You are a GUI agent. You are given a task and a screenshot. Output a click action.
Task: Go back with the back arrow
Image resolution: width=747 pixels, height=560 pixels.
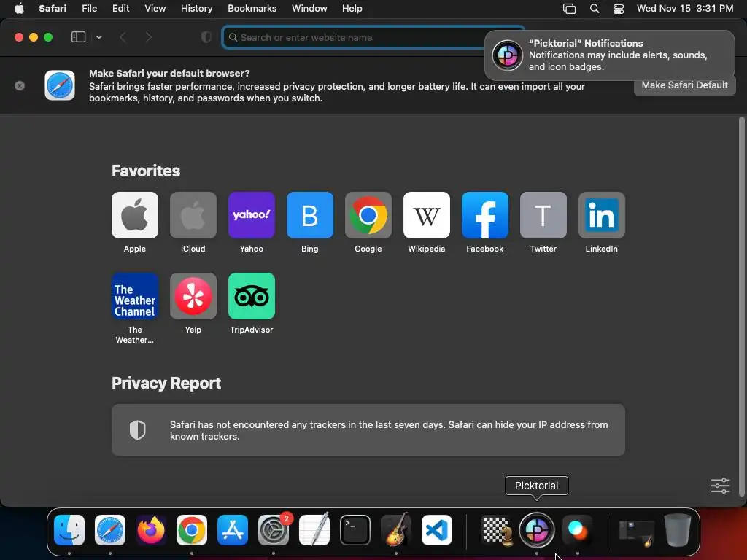123,37
